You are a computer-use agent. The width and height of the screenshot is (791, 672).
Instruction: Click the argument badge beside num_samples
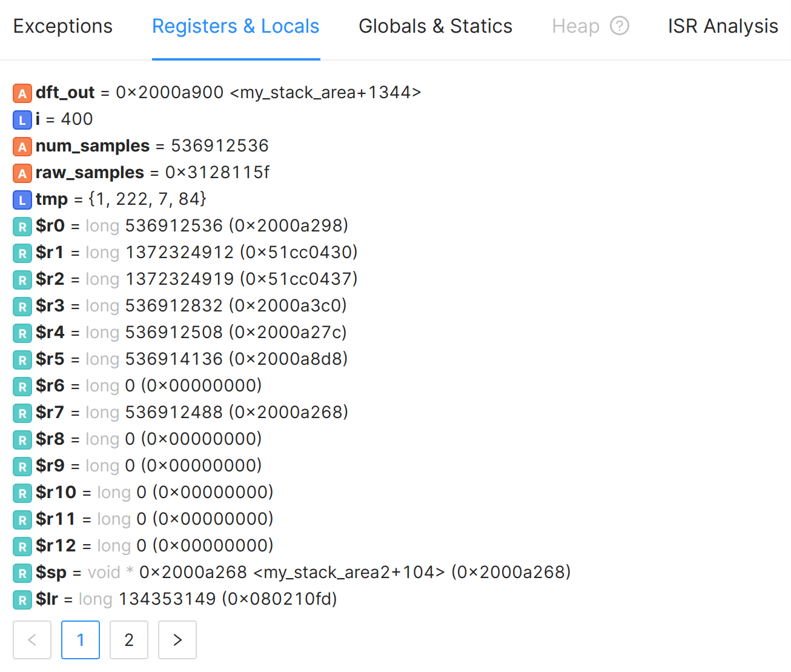click(22, 146)
